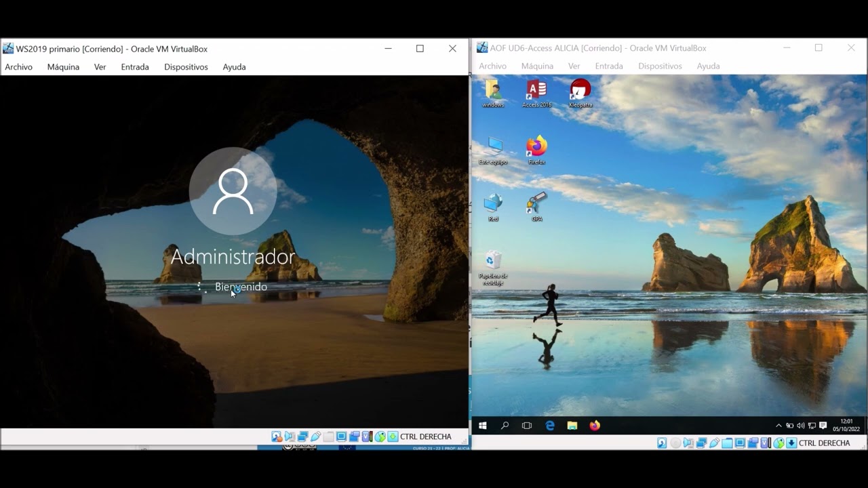Image resolution: width=868 pixels, height=488 pixels.
Task: Click audio icon in ALICIA status bar
Action: (x=688, y=443)
